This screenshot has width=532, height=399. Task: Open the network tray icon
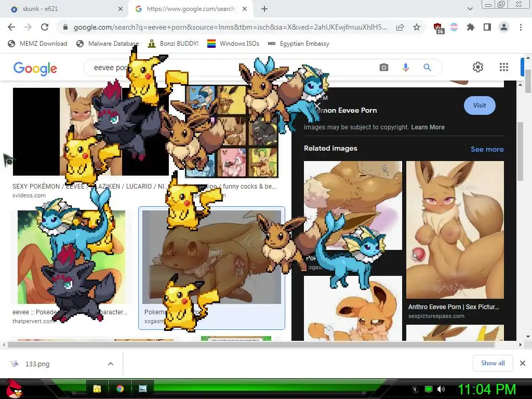pos(429,389)
